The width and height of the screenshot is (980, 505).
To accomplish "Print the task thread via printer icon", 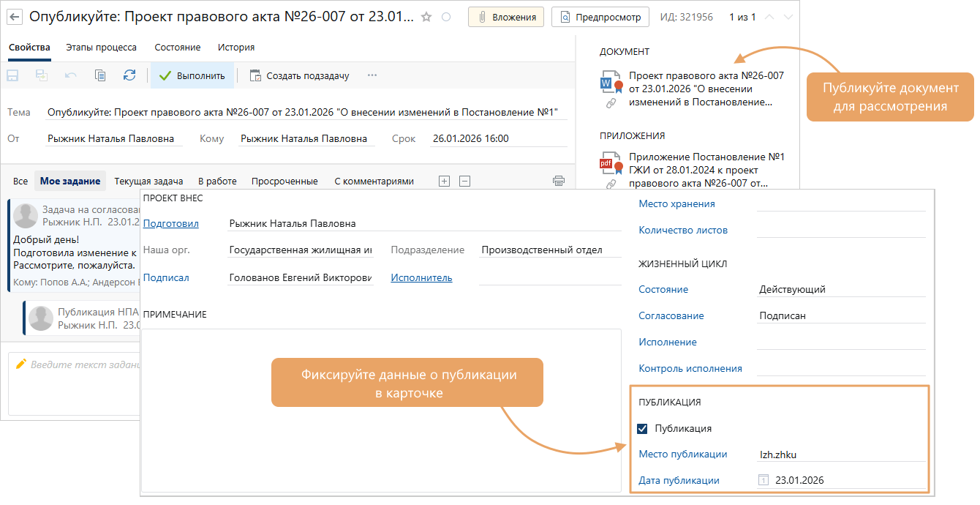I will pos(559,181).
